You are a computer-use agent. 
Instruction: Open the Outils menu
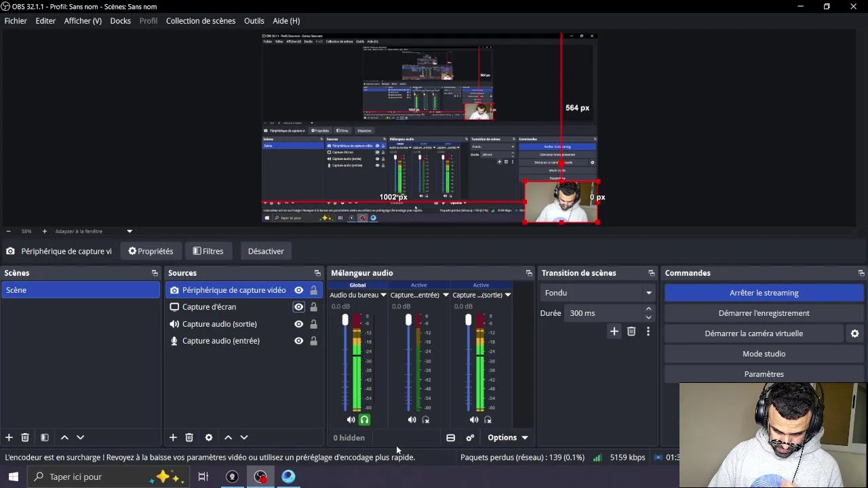click(254, 21)
